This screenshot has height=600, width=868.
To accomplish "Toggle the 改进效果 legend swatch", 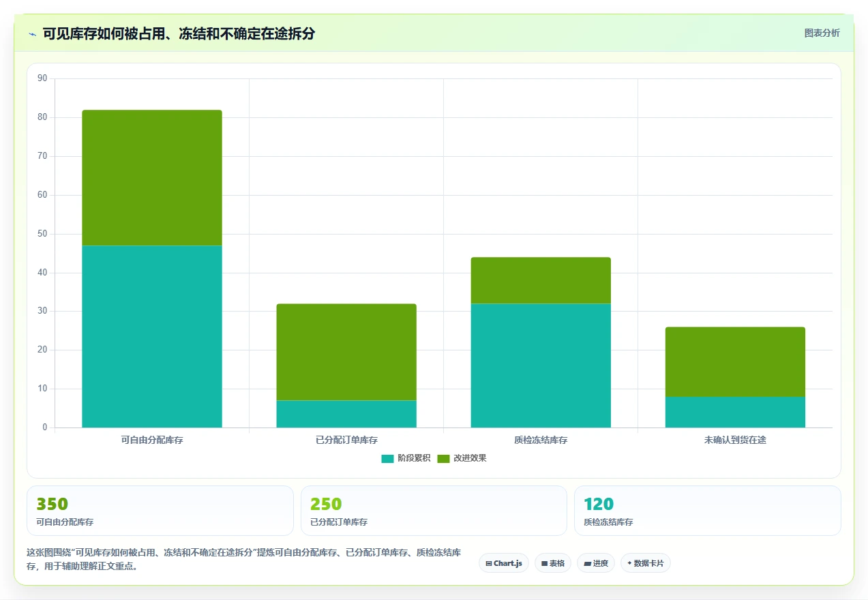I will (443, 458).
